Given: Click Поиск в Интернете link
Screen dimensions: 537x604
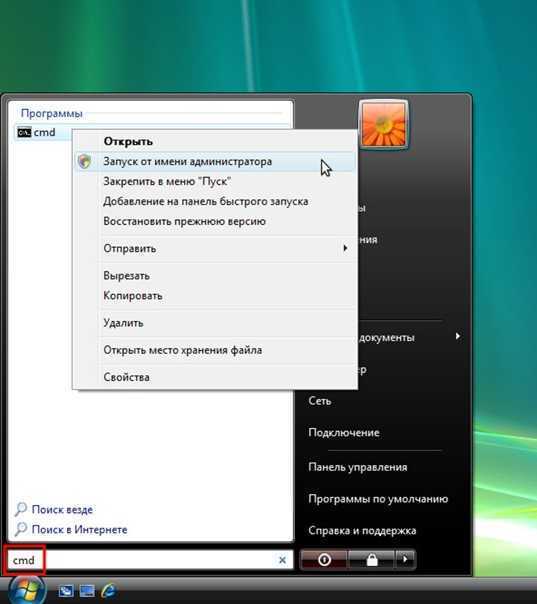Looking at the screenshot, I should tap(79, 530).
